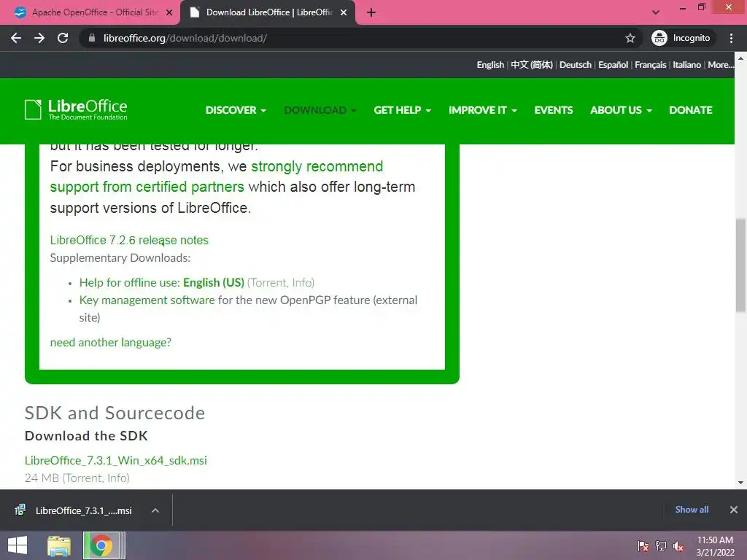The width and height of the screenshot is (747, 560).
Task: Reload the LibreOffice download page
Action: tap(63, 38)
